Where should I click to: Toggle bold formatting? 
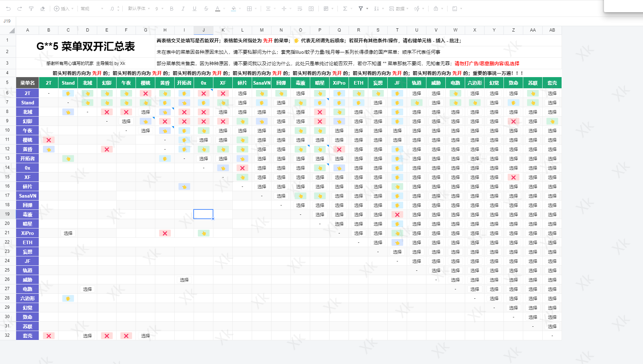point(171,9)
